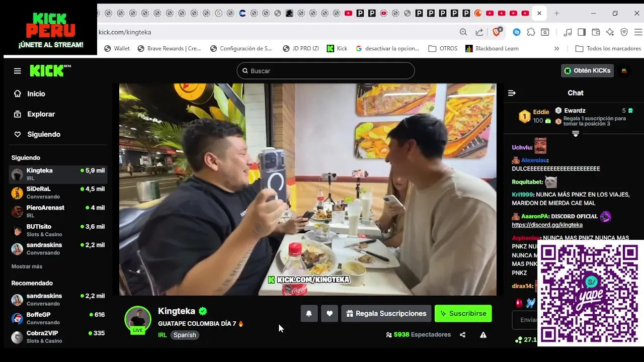Open the OTROS bookmarks folder
Image resolution: width=644 pixels, height=362 pixels.
click(x=443, y=49)
